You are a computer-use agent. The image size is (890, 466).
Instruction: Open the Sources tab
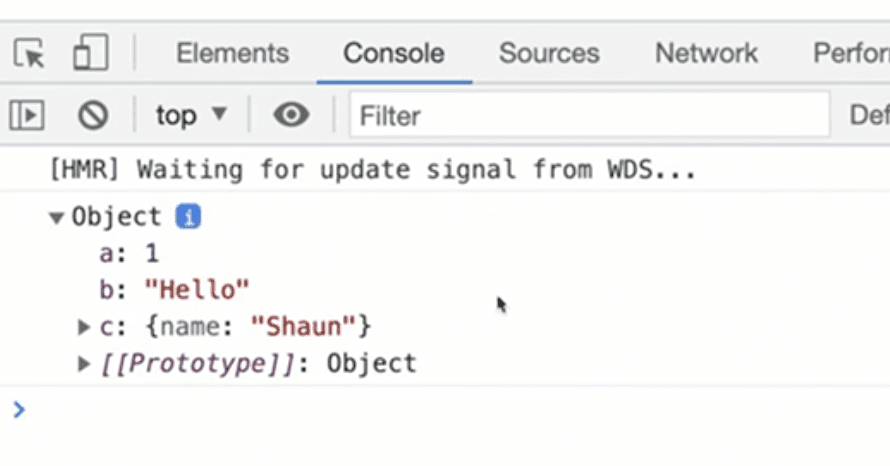tap(549, 53)
